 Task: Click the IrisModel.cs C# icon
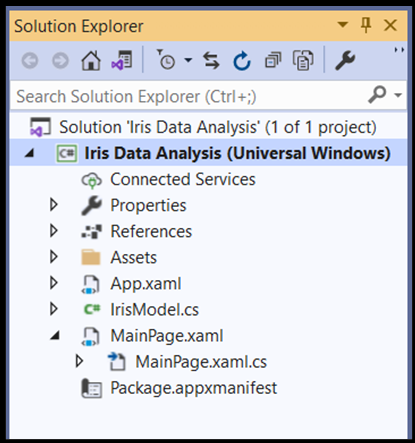click(x=92, y=309)
